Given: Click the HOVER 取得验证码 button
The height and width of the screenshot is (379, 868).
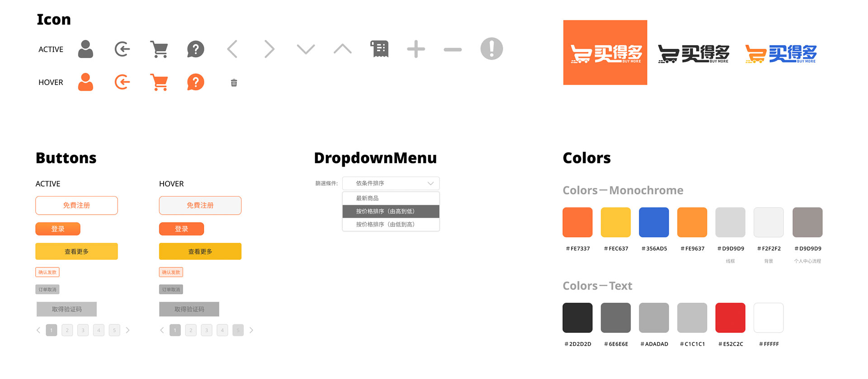Looking at the screenshot, I should click(189, 309).
